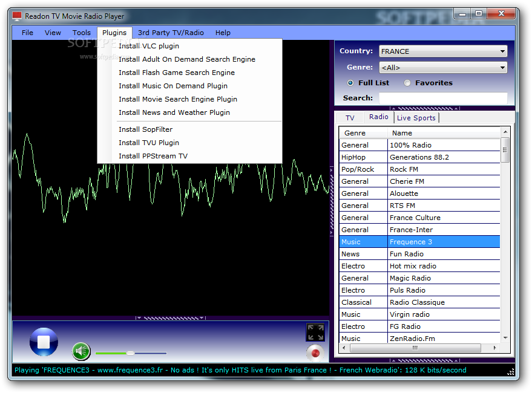Switch to the Radio tab
532x393 pixels.
[x=379, y=117]
